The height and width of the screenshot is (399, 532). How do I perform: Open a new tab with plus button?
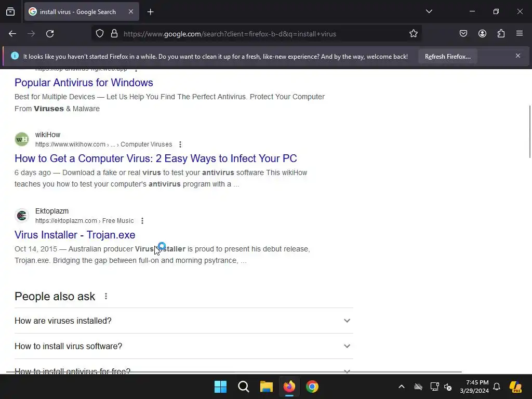point(150,12)
